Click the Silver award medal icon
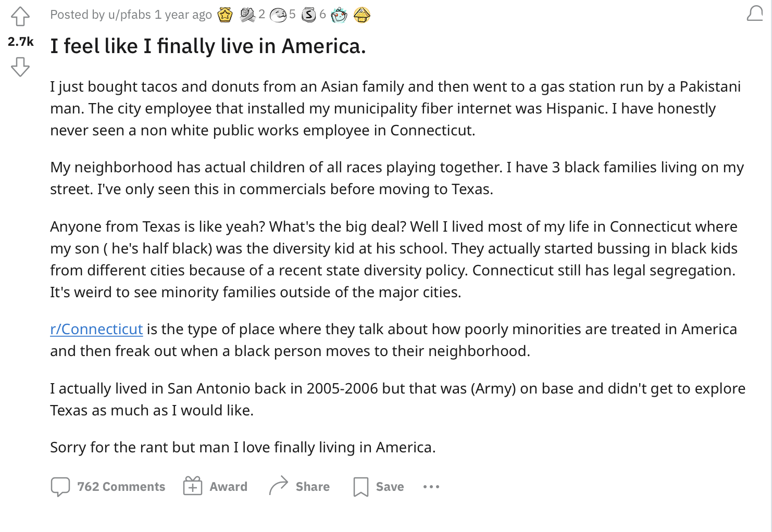772x532 pixels. click(x=309, y=15)
